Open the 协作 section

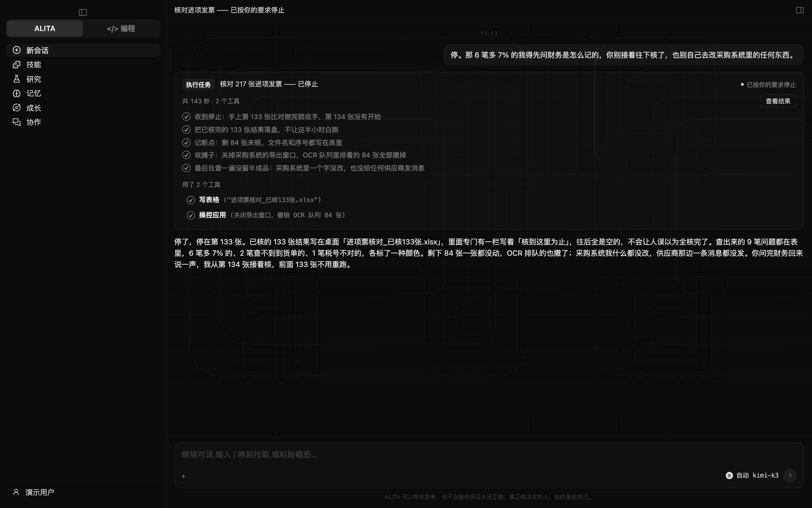coord(83,122)
